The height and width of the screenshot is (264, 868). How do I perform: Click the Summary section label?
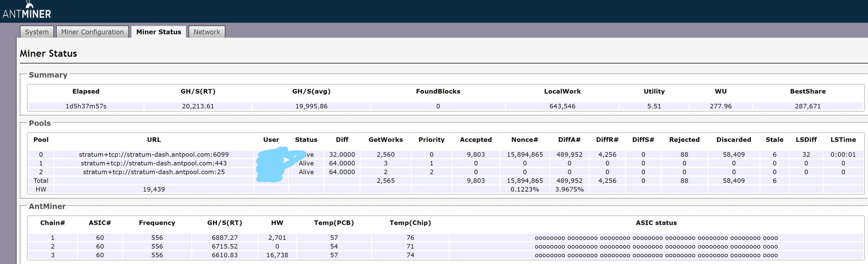48,75
